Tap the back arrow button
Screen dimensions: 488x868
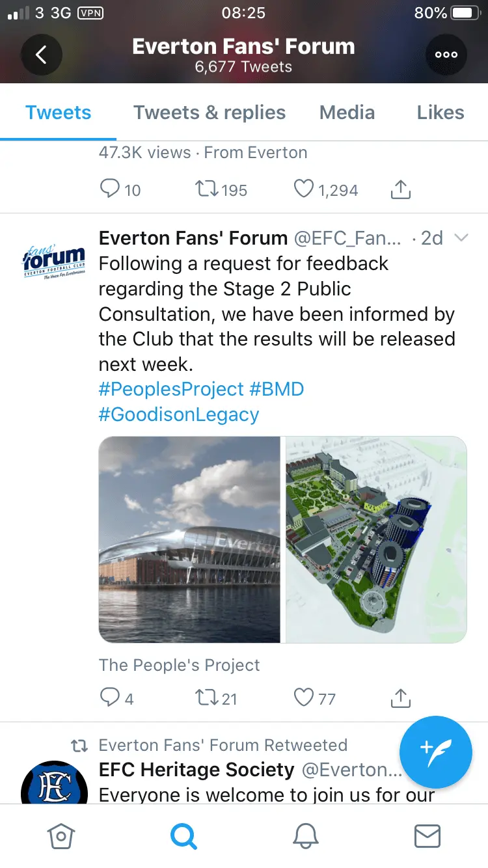tap(42, 55)
